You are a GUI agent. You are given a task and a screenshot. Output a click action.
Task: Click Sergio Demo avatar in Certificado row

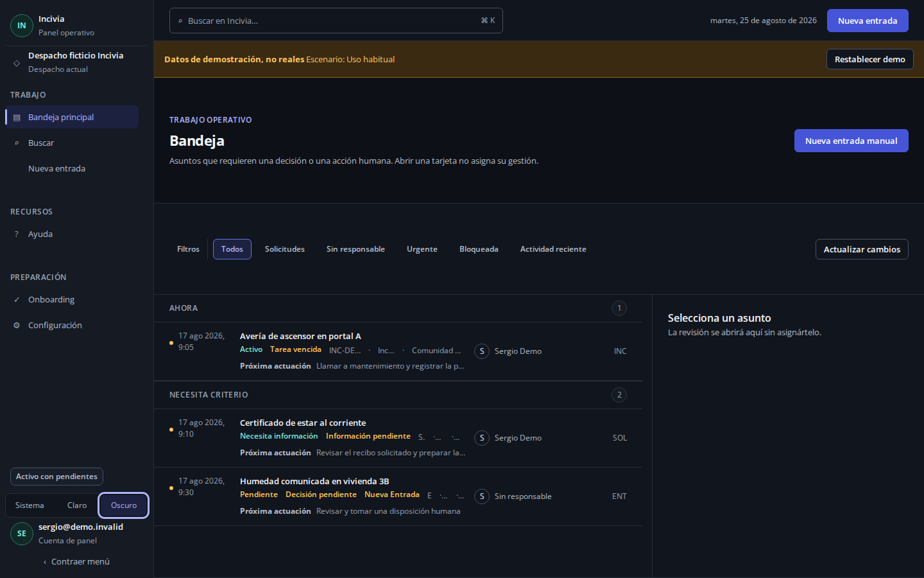coord(482,438)
